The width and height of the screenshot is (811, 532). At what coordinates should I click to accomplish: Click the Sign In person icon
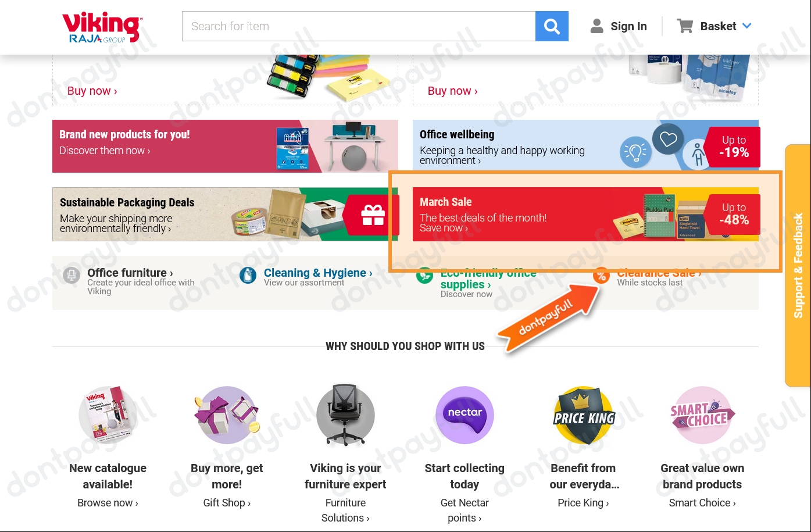point(596,26)
